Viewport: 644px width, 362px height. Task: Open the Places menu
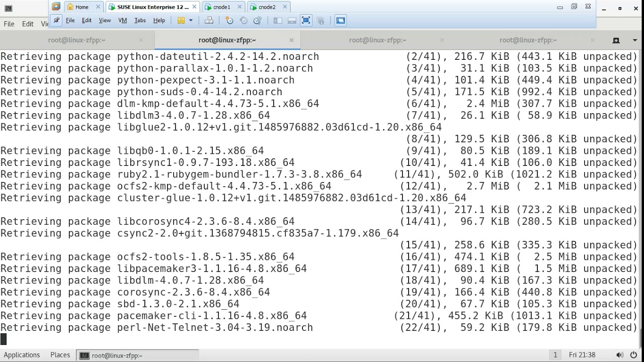60,355
